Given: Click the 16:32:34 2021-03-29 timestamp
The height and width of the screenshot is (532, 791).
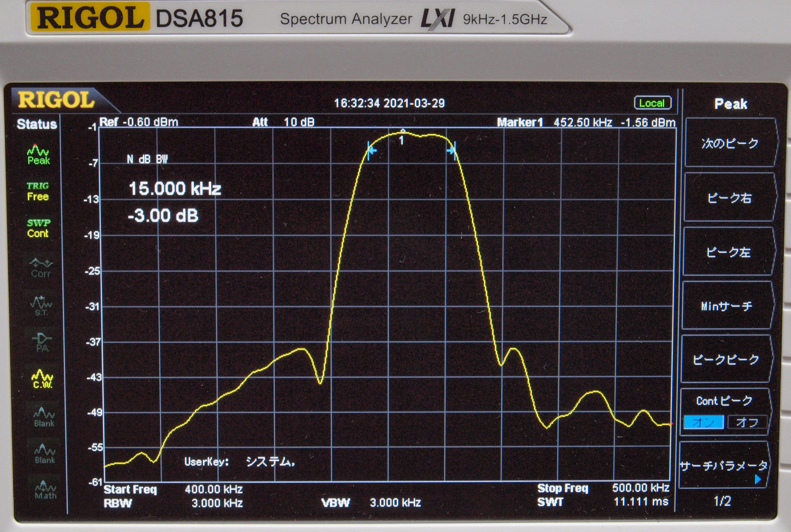Looking at the screenshot, I should (x=389, y=103).
